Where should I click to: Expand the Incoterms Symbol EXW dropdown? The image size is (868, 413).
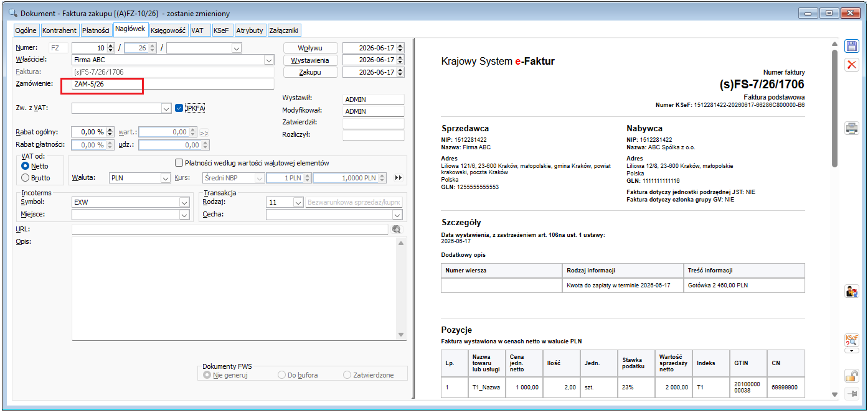point(184,202)
